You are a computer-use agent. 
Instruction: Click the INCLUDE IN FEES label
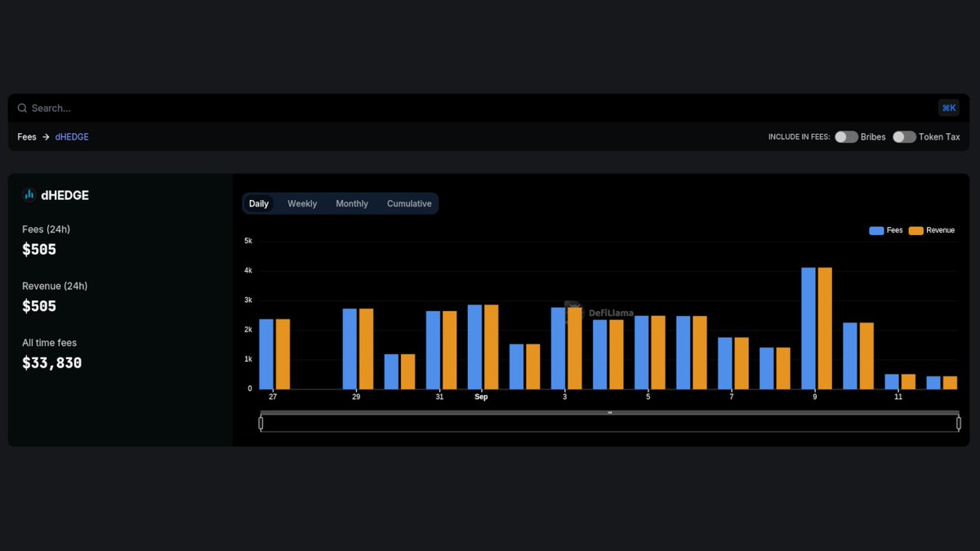799,137
